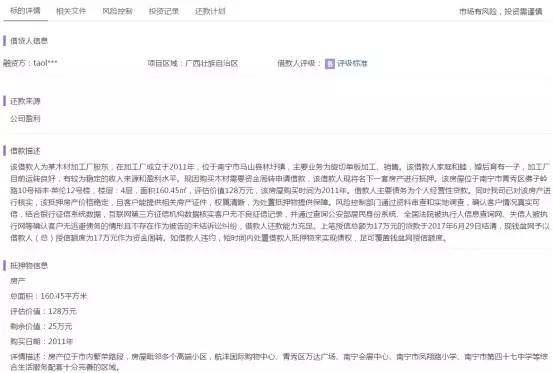Switch to the 还款计划 tab

pos(210,11)
